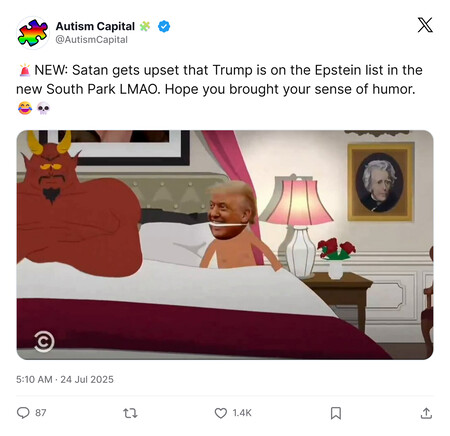
Task: Click the red siren emoji before NEW
Action: (x=25, y=70)
